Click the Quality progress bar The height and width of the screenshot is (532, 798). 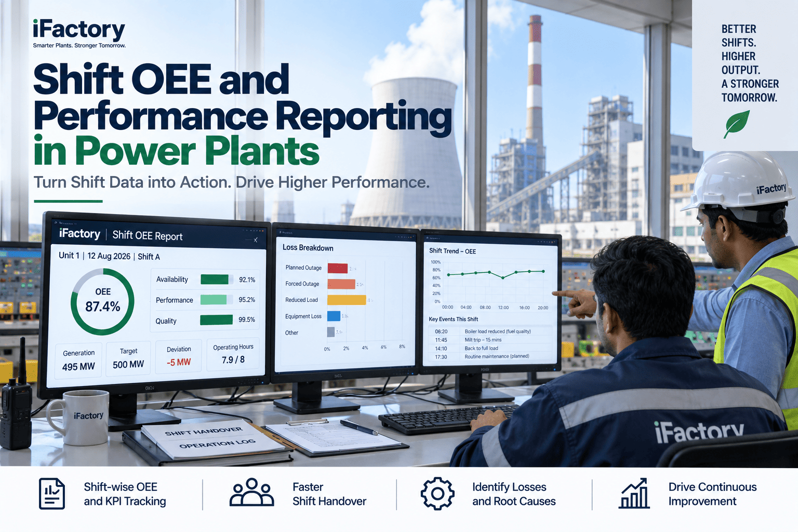coord(217,320)
